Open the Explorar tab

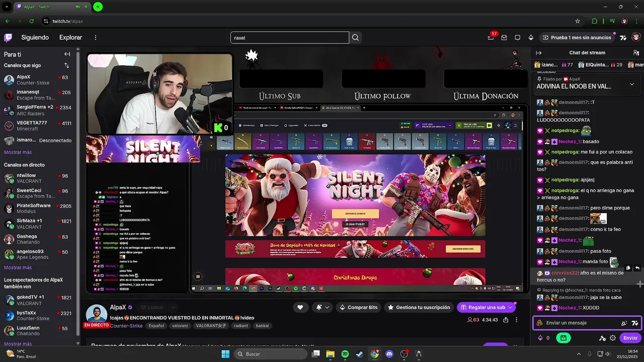click(x=70, y=37)
